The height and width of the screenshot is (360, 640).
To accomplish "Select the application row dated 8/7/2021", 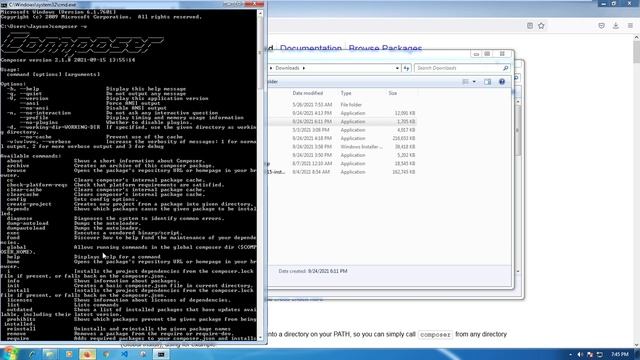I will click(x=342, y=164).
